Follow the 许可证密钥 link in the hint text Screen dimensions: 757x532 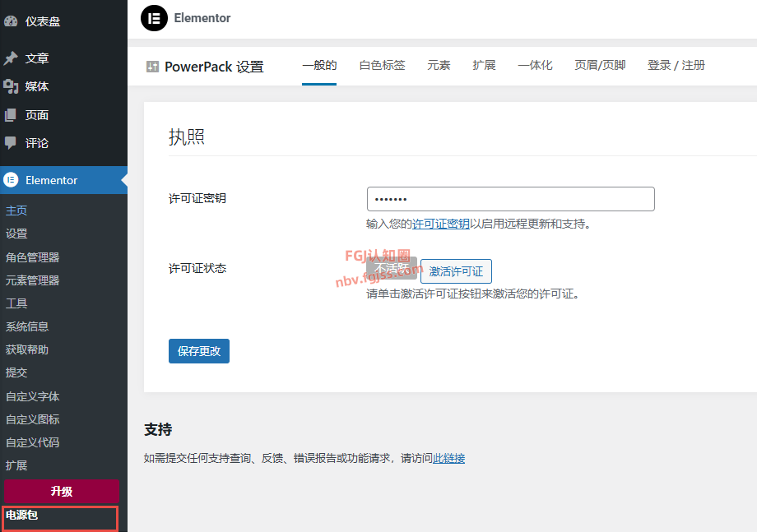(441, 224)
